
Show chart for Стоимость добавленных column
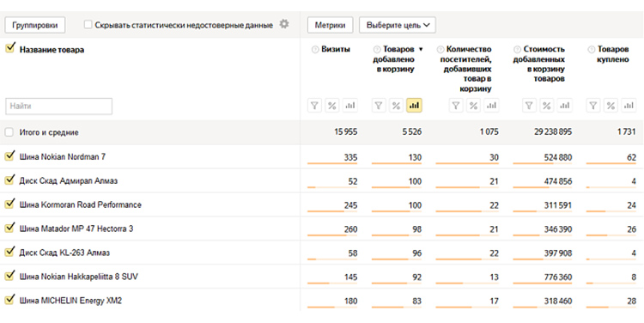565,106
